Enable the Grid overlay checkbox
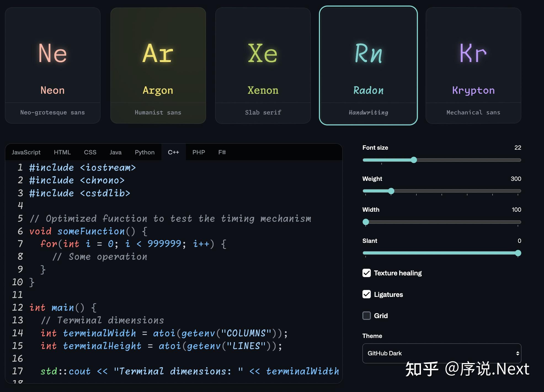Image resolution: width=544 pixels, height=392 pixels. tap(367, 316)
